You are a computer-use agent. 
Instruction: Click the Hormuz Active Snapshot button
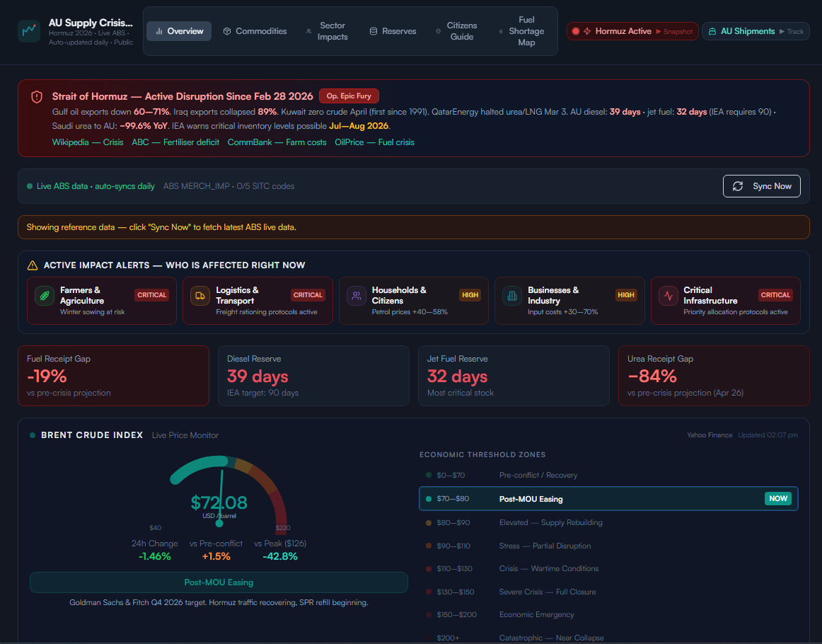(x=632, y=31)
